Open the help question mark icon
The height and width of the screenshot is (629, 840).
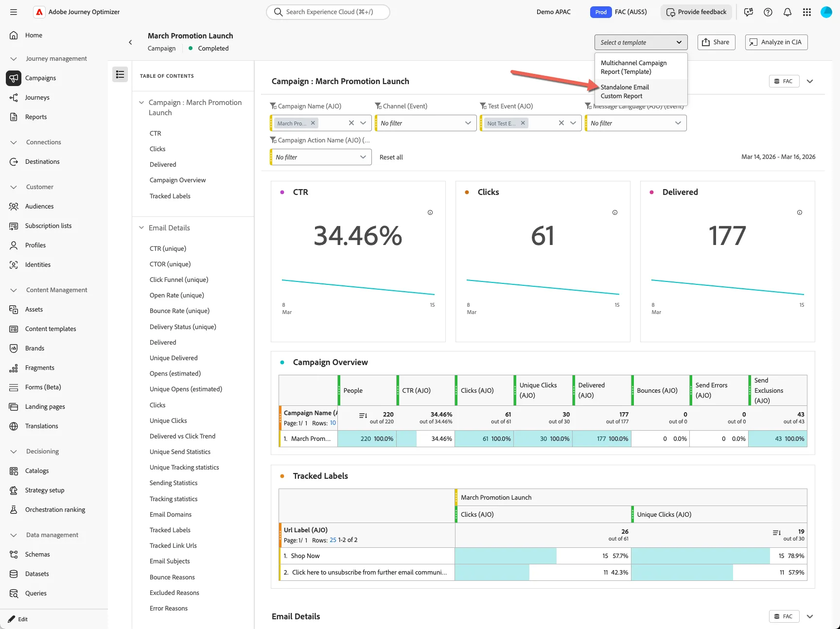pyautogui.click(x=768, y=12)
